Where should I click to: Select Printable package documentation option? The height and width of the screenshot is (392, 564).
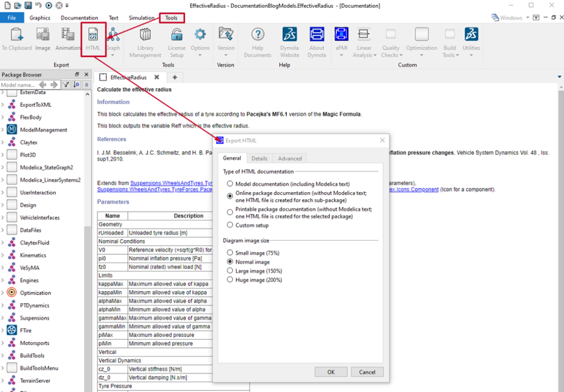(x=230, y=212)
